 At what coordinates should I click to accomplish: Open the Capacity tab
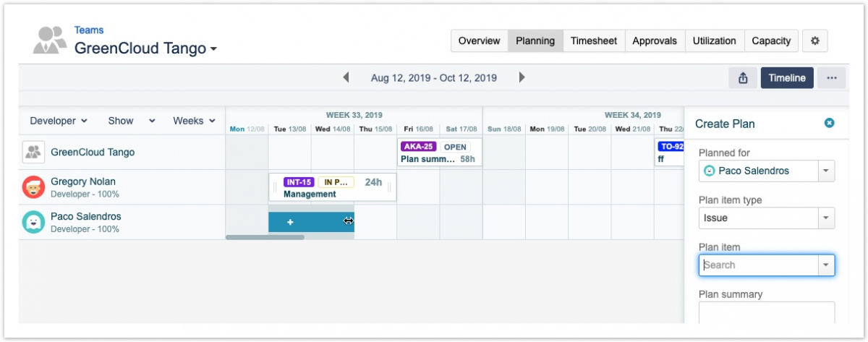771,41
